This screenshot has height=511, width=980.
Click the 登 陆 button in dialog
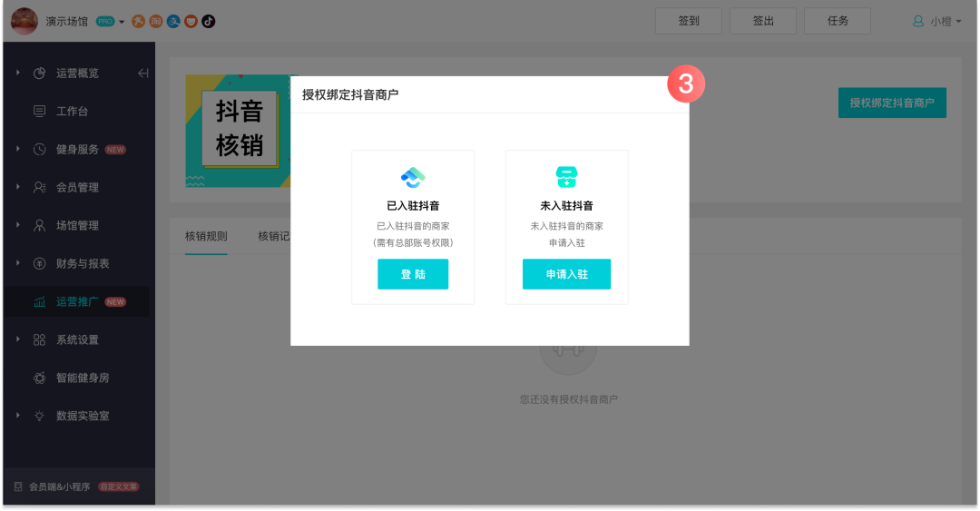tap(413, 274)
